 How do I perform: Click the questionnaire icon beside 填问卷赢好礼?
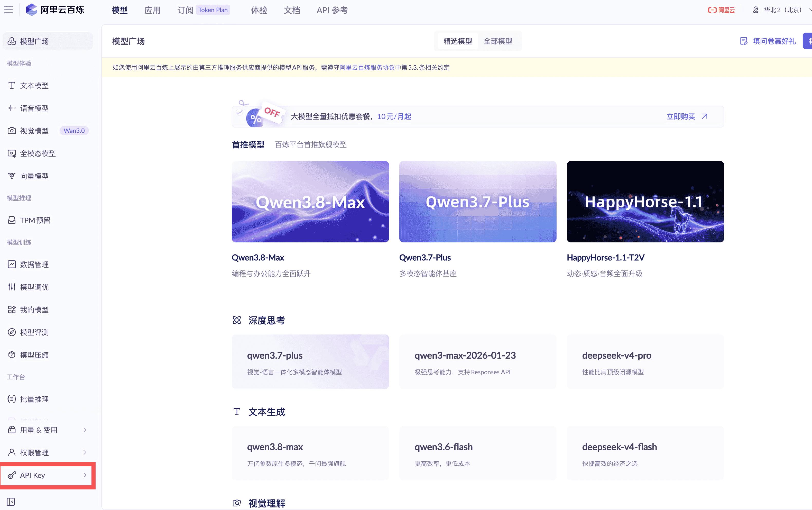pos(744,41)
